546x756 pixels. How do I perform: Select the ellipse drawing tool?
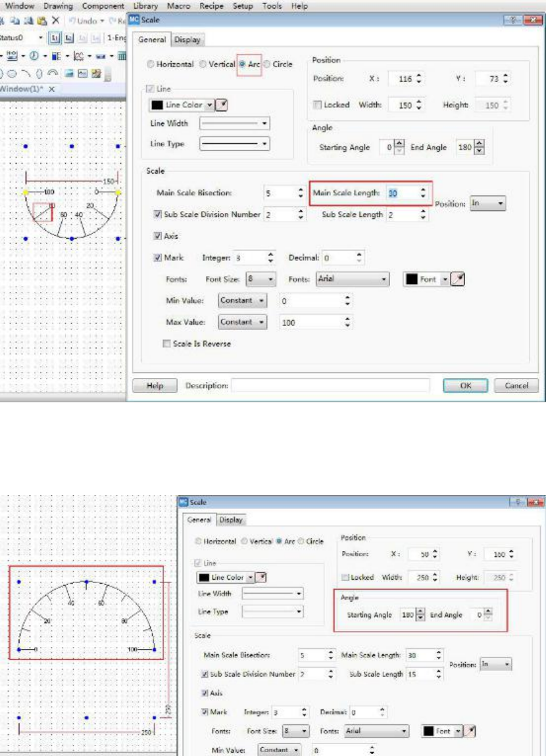coord(12,74)
